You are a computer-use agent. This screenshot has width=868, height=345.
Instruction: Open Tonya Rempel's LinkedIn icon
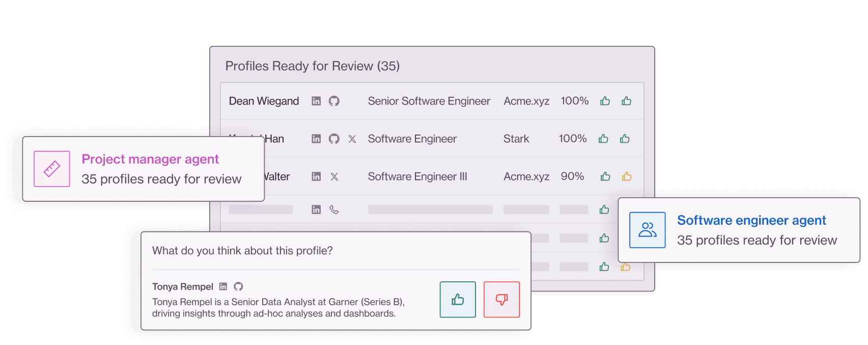coord(223,286)
